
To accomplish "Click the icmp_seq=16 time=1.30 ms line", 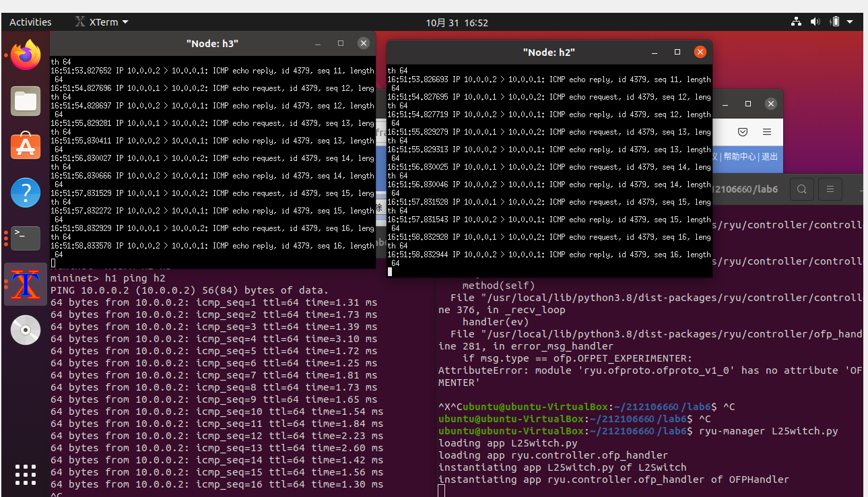I will click(x=217, y=484).
